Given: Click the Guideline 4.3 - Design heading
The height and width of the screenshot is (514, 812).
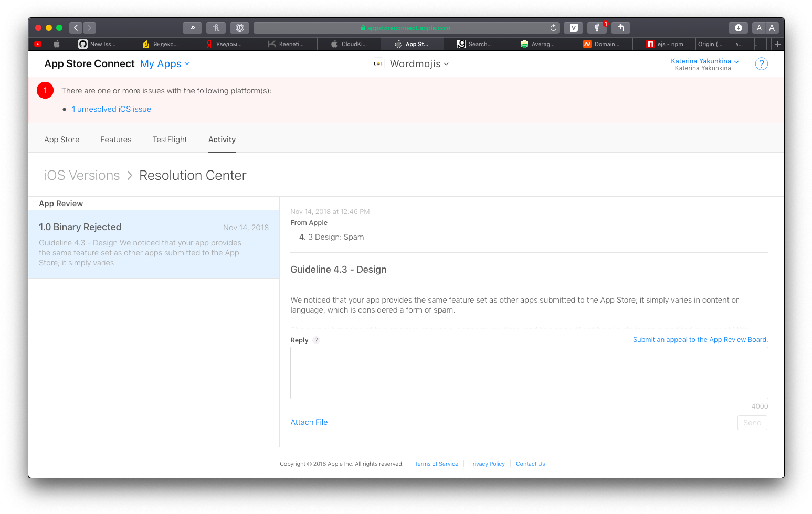Looking at the screenshot, I should 339,270.
